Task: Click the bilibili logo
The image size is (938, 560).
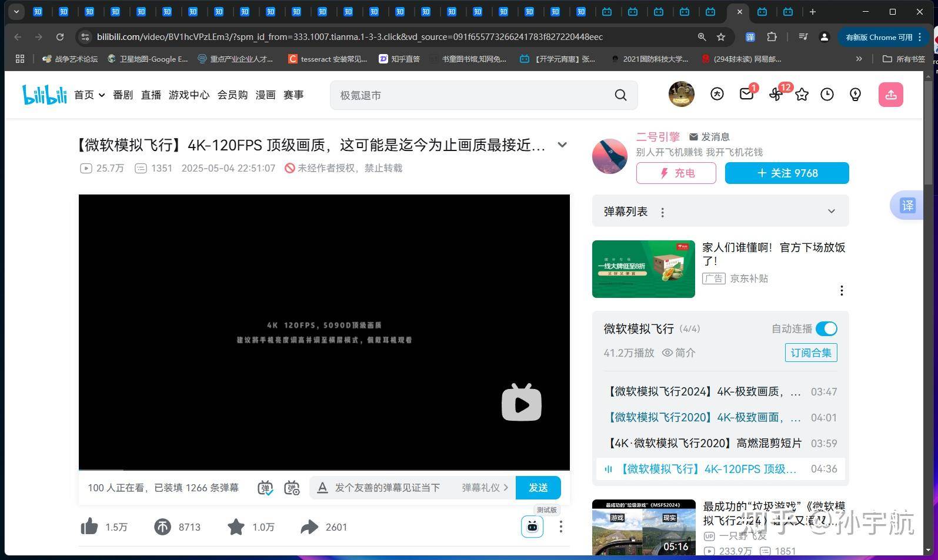Action: pyautogui.click(x=45, y=95)
